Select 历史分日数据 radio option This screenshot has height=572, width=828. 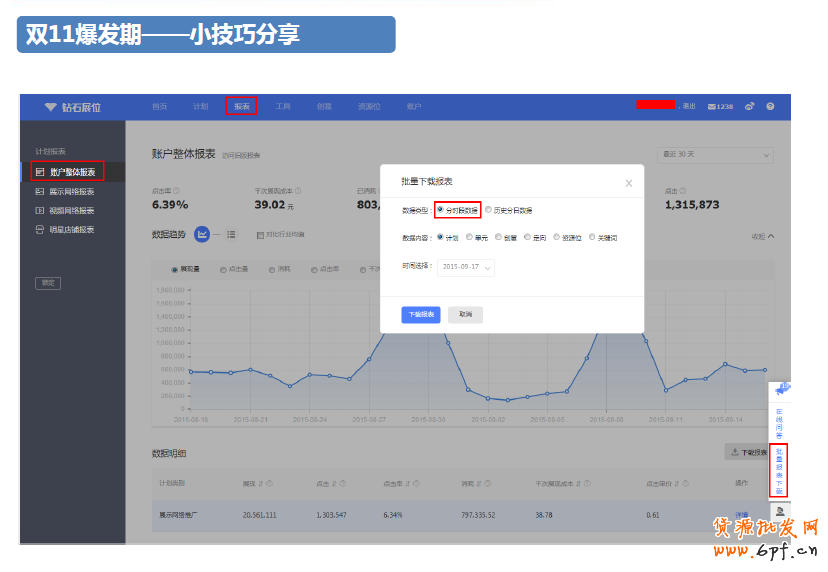[x=489, y=210]
